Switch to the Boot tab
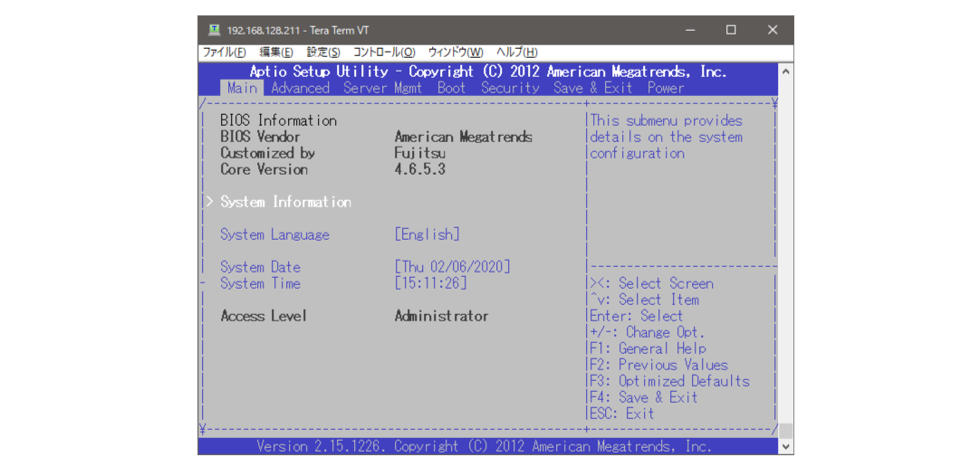The height and width of the screenshot is (467, 980). 451,88
